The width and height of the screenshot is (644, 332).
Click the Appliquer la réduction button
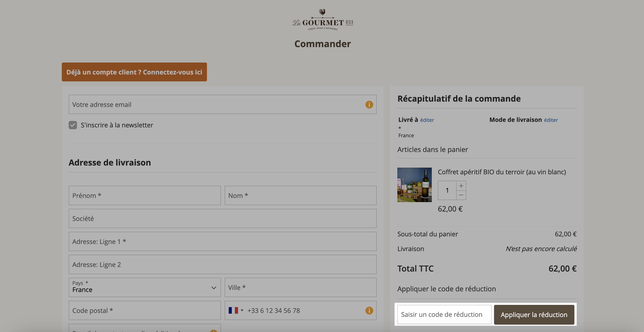click(534, 315)
